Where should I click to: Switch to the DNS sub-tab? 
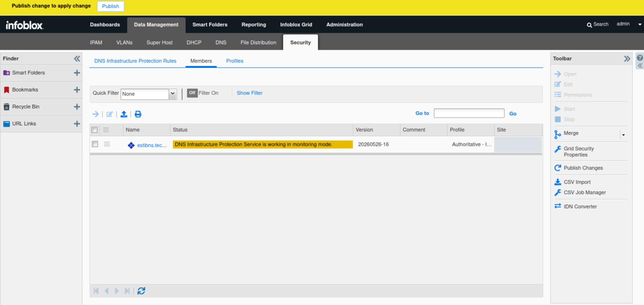coord(221,42)
